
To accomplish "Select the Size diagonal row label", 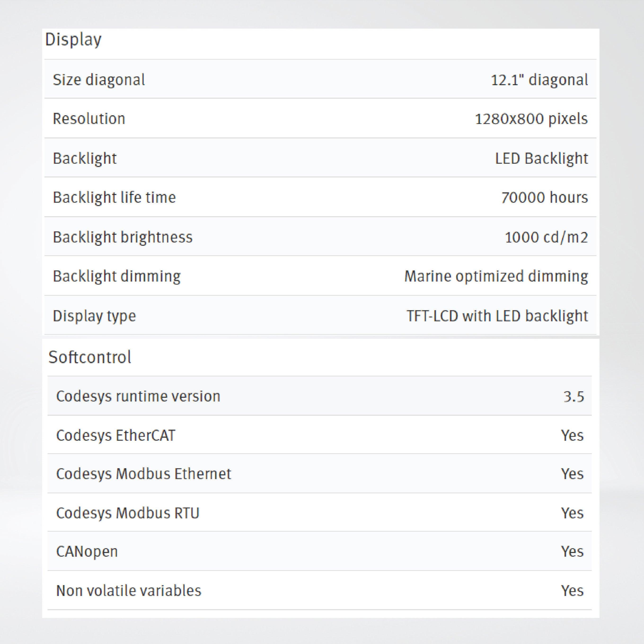I will pyautogui.click(x=99, y=80).
